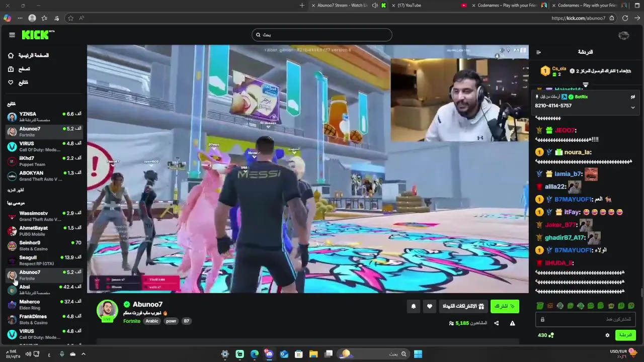
Task: Click the gift subscriptions button
Action: (x=463, y=306)
